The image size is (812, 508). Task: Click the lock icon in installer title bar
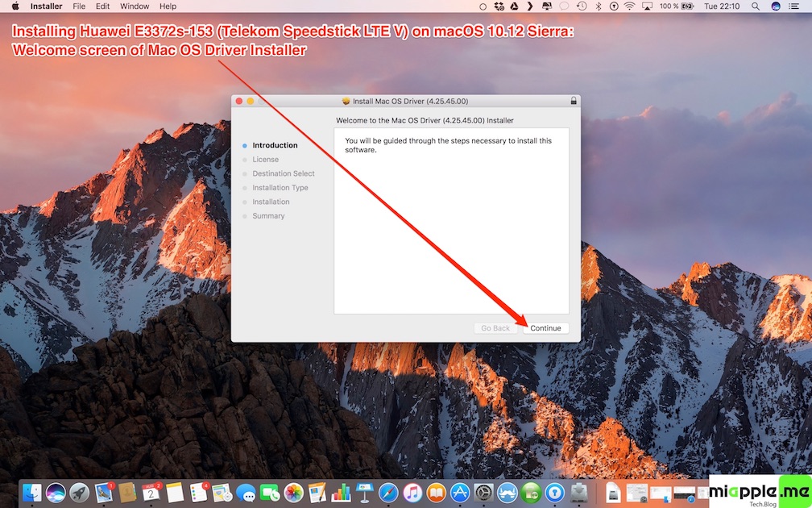[573, 101]
